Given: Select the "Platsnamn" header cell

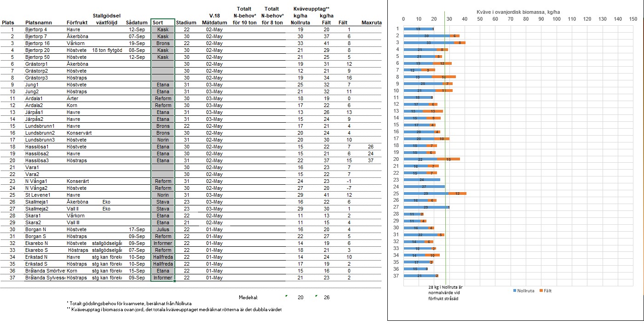Looking at the screenshot, I should point(39,23).
